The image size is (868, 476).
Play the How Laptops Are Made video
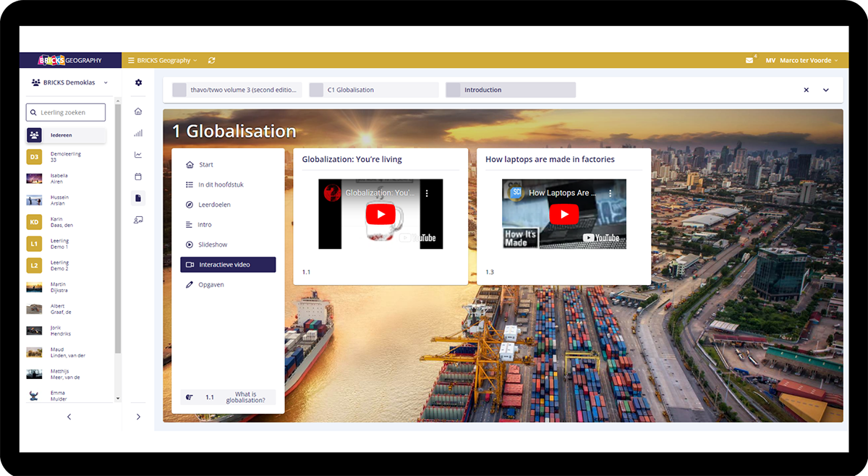click(564, 214)
